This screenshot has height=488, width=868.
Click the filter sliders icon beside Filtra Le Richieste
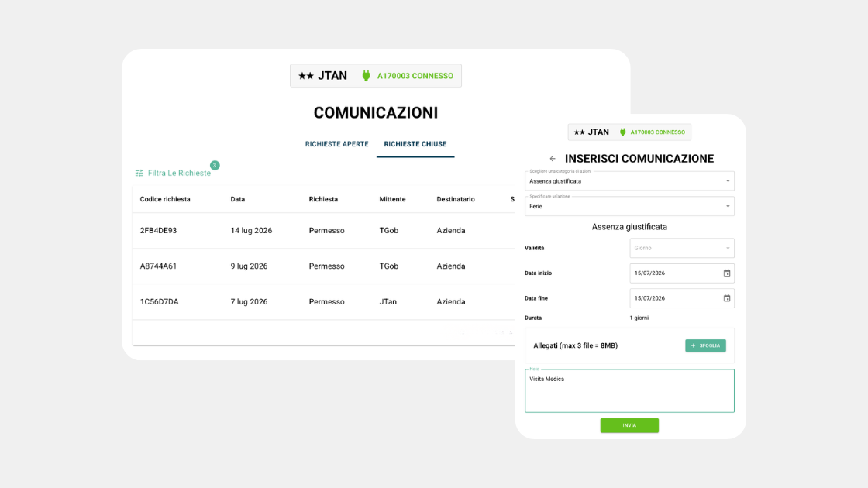tap(139, 174)
